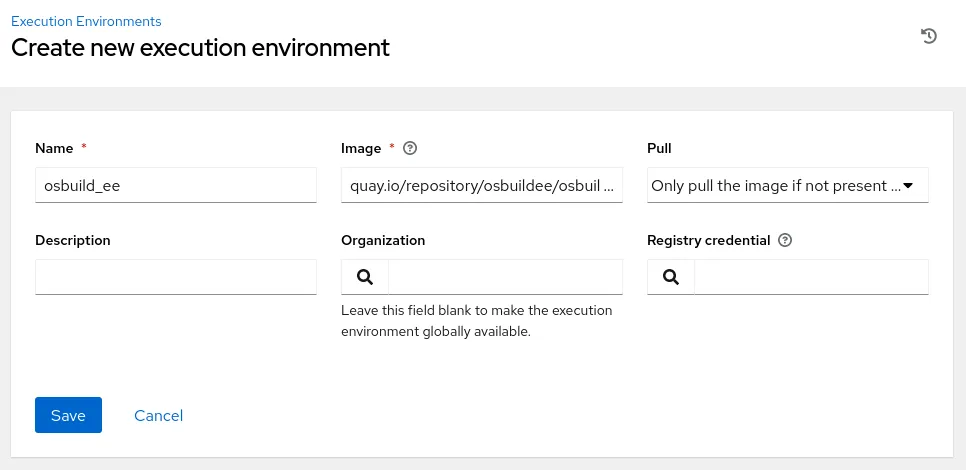
Task: Click the Organization field label
Action: (x=383, y=240)
